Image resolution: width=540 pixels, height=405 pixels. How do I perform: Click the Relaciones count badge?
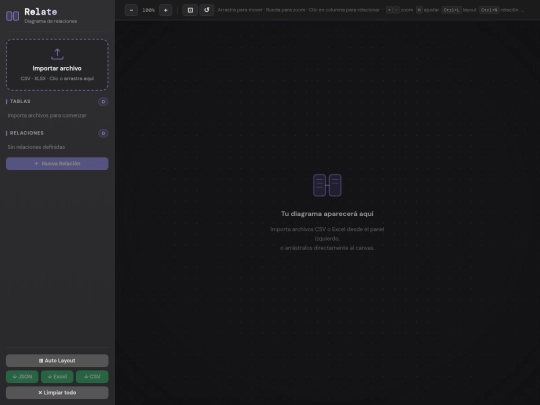tap(103, 133)
